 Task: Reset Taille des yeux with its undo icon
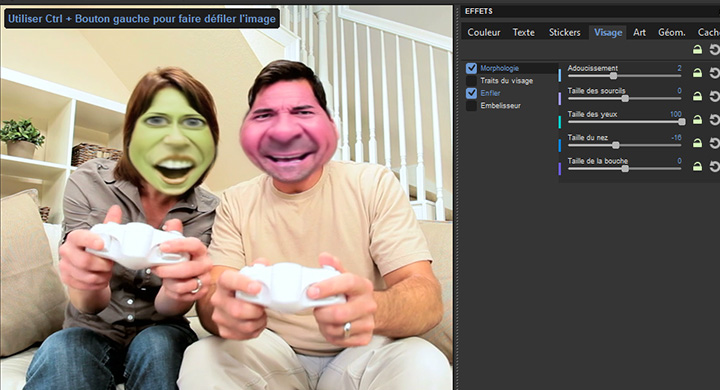point(714,119)
